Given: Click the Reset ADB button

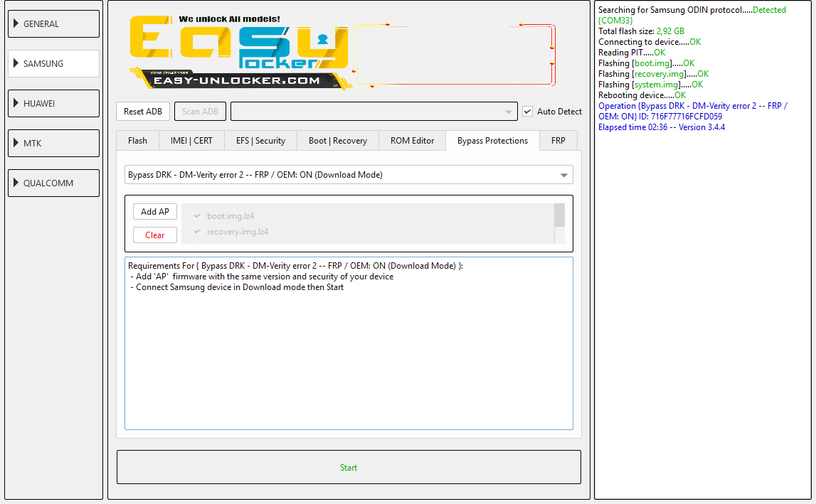Looking at the screenshot, I should 143,112.
